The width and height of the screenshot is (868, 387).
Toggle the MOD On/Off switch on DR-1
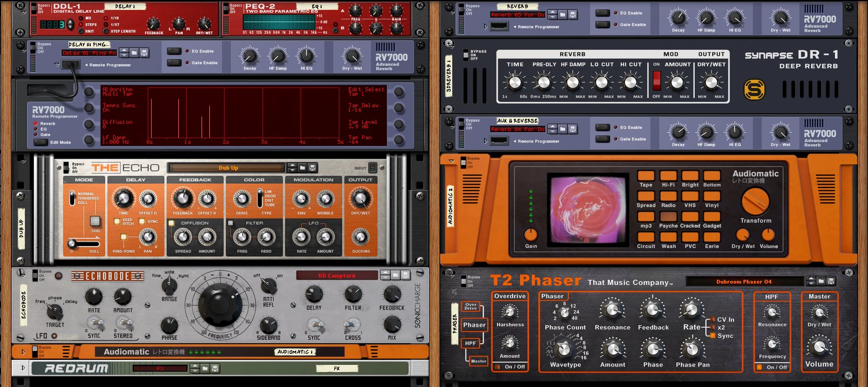(657, 81)
